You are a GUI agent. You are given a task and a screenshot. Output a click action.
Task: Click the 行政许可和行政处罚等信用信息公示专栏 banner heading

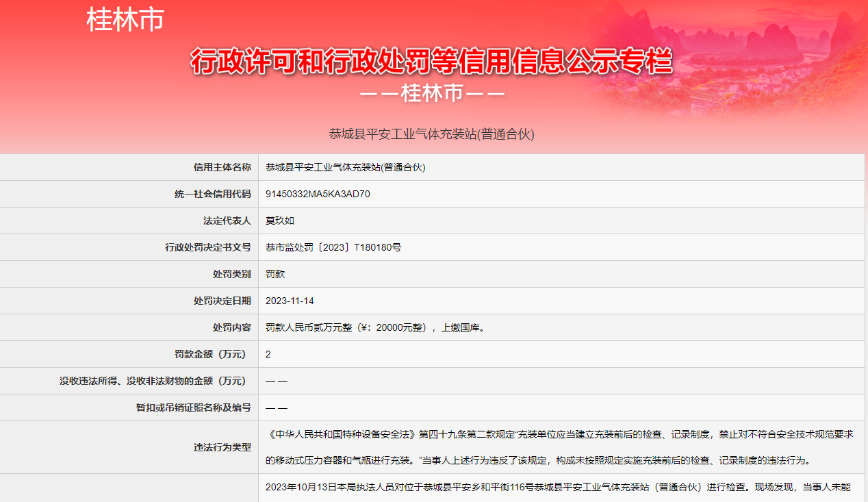[431, 62]
